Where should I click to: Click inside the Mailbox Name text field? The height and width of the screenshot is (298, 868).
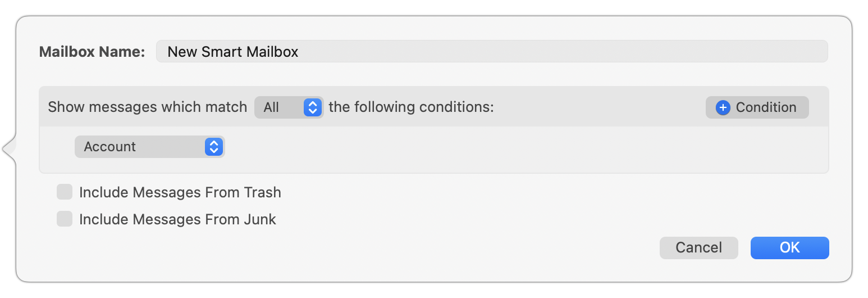[x=491, y=52]
